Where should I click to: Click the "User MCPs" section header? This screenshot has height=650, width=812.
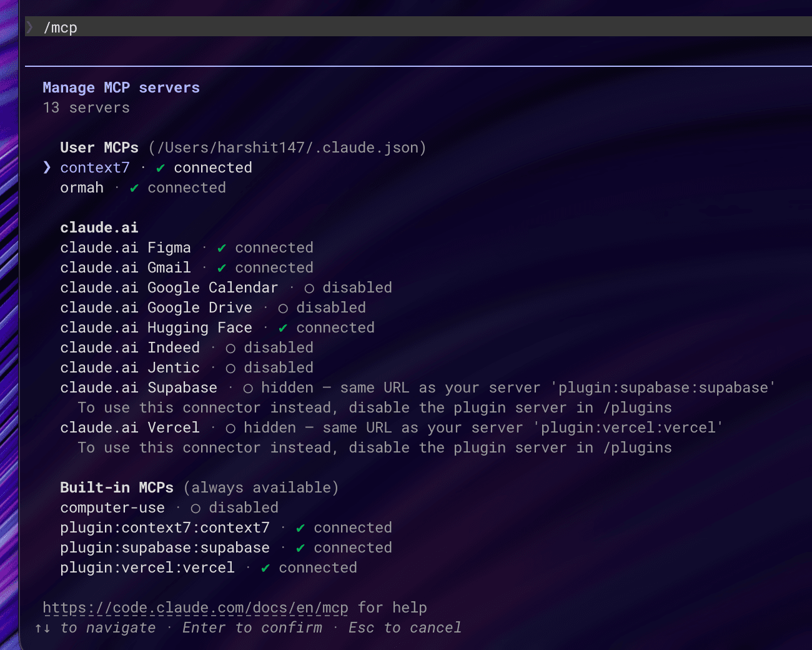99,147
